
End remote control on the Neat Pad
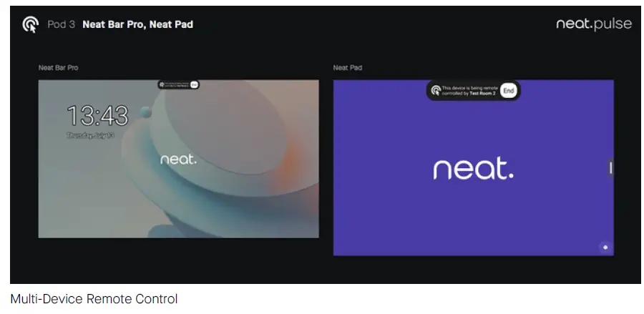point(509,91)
